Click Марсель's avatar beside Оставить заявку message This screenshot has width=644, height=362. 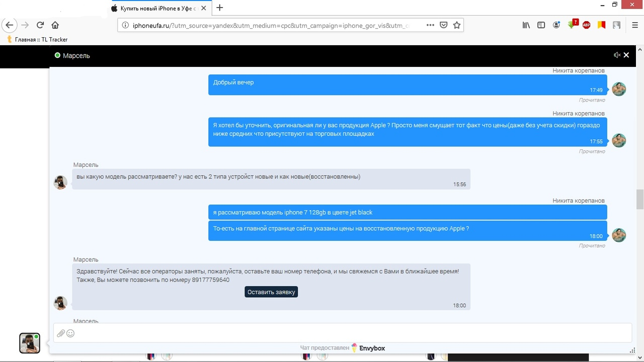click(x=61, y=303)
